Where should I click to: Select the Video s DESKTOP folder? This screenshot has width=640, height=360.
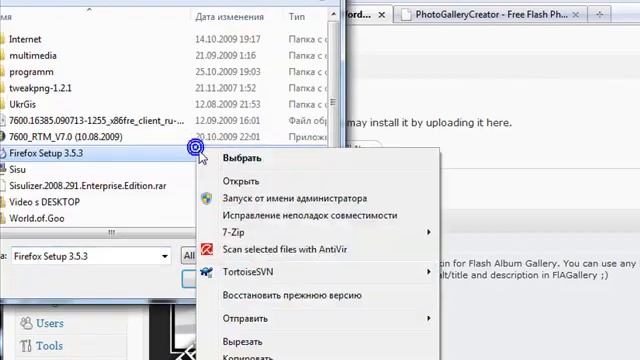[98, 202]
